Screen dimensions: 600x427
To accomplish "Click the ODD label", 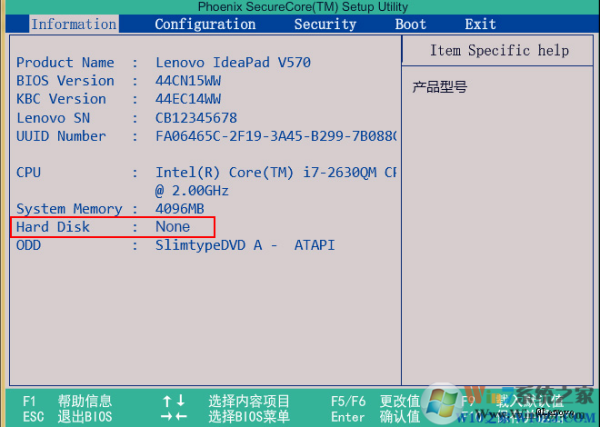I will [28, 245].
